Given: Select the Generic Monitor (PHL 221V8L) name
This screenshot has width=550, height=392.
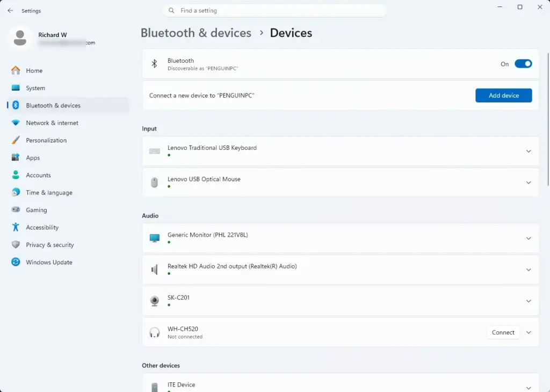Looking at the screenshot, I should click(x=207, y=235).
